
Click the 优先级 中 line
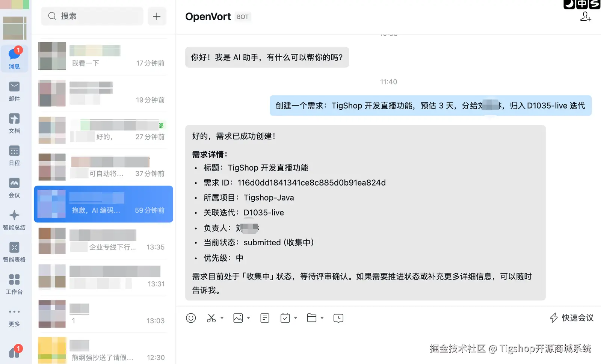coord(223,258)
